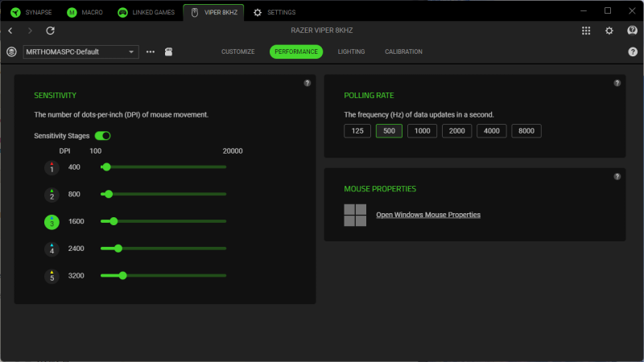This screenshot has height=362, width=644.
Task: Select DPI stage 1 indicator
Action: [52, 167]
